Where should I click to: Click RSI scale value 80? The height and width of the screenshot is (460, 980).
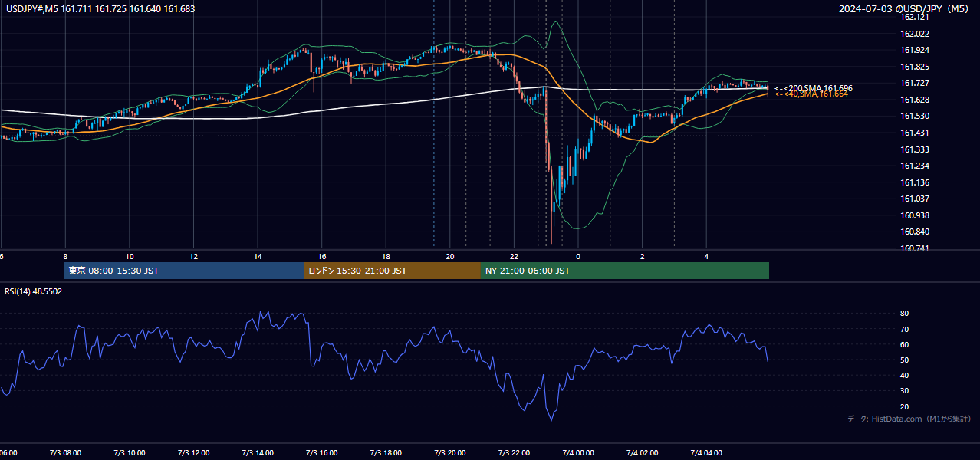(904, 314)
